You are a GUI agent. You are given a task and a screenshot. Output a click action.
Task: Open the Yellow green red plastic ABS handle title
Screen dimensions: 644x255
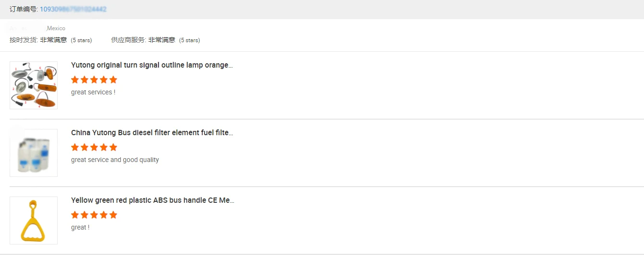(152, 200)
